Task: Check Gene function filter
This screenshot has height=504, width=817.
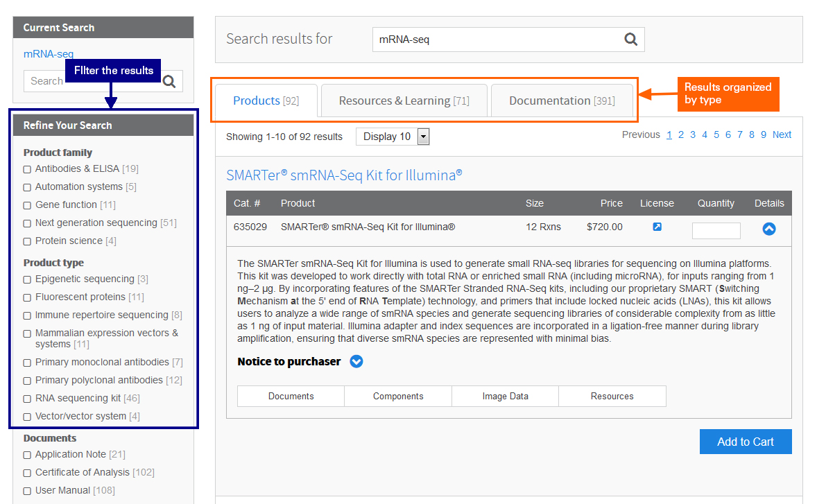Action: (27, 205)
